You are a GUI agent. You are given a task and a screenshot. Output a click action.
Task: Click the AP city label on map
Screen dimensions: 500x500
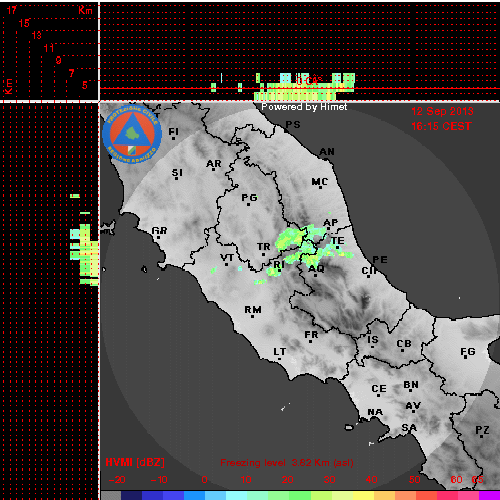click(x=331, y=223)
